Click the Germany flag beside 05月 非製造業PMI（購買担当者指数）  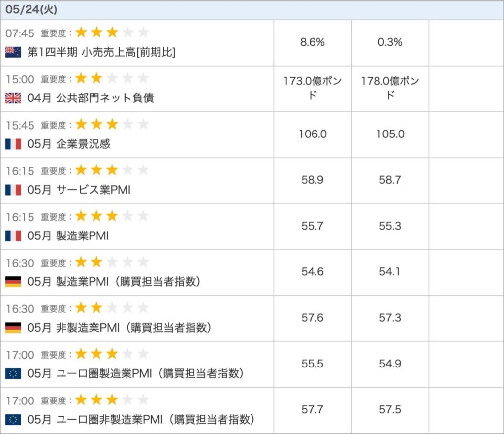tap(13, 328)
